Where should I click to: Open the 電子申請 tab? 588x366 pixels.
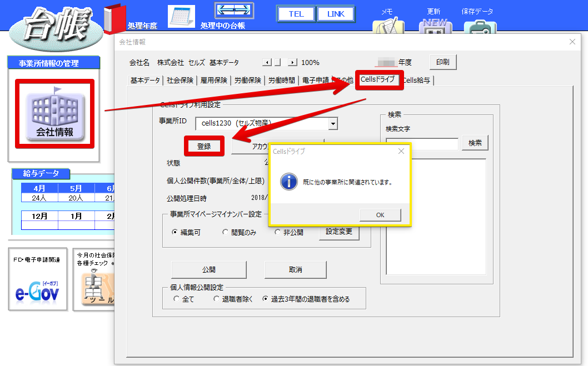pos(315,80)
